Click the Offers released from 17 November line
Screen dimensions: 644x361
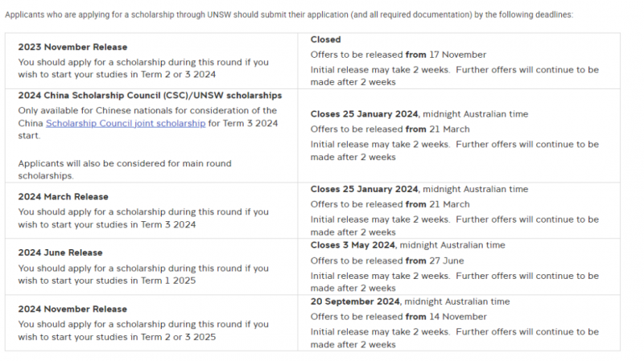[398, 55]
